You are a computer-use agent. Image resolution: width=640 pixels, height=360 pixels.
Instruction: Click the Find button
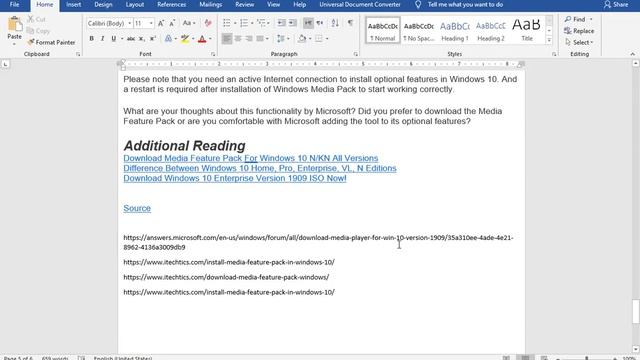click(x=576, y=19)
